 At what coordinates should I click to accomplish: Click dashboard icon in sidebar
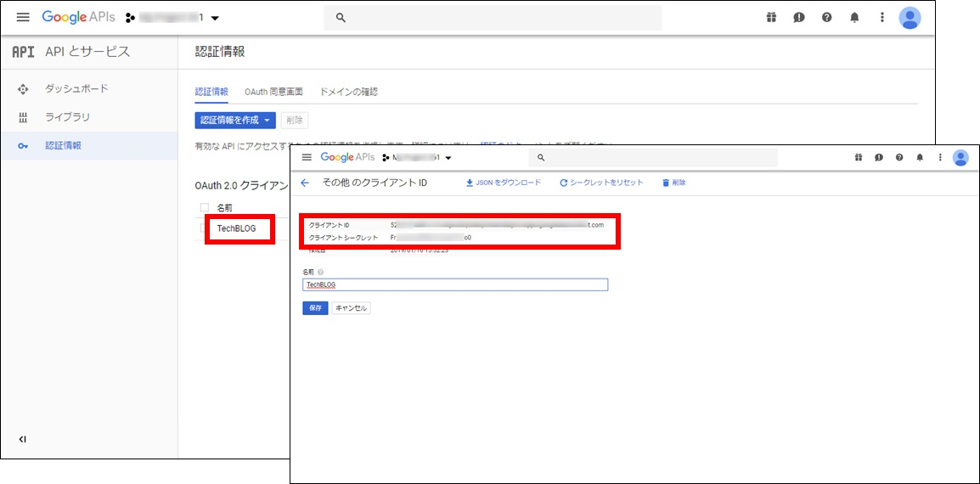23,89
